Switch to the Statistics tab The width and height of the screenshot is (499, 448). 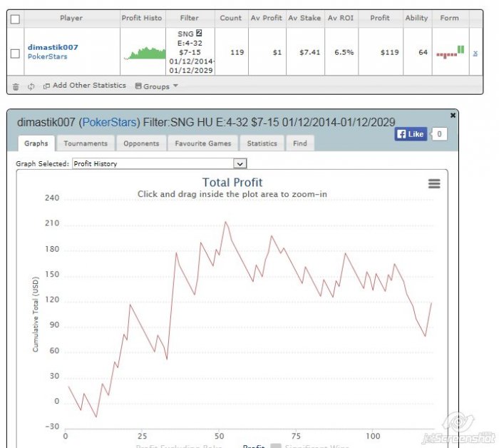tap(262, 143)
